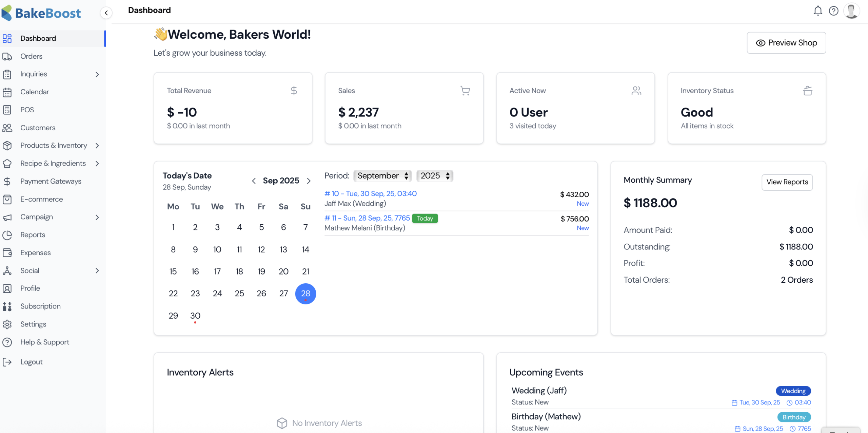Click the Logout icon at sidebar bottom

[x=7, y=362]
